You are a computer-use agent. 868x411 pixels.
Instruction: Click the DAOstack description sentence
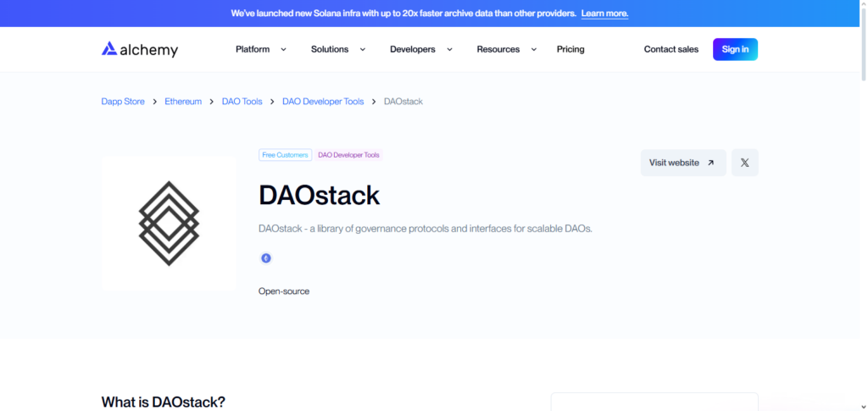tap(426, 229)
